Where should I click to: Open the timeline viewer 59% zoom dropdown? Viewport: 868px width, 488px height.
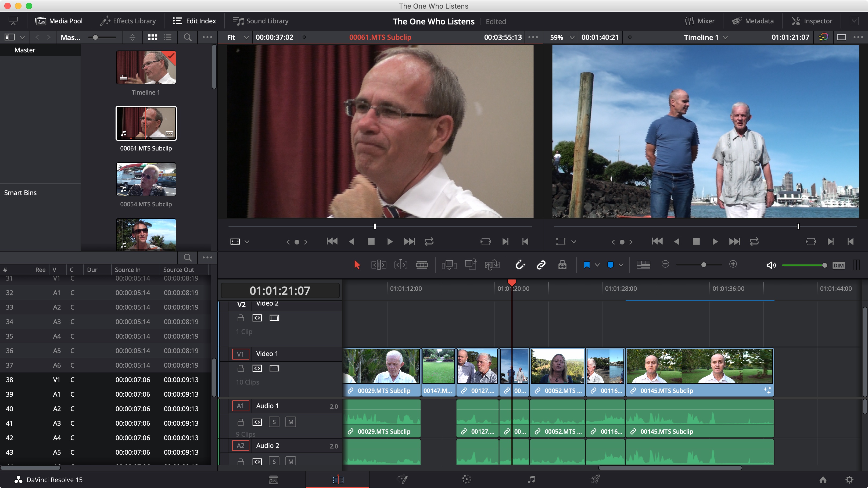coord(562,37)
